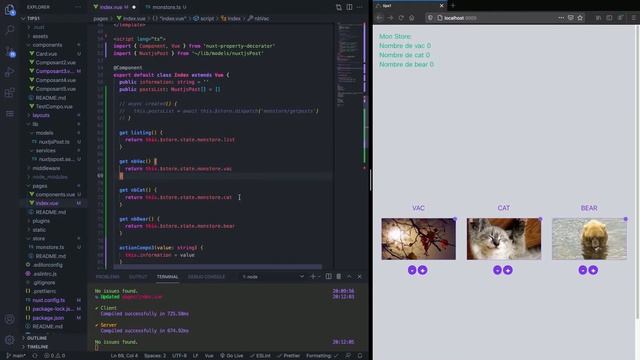Open the terminal selector dropdown
This screenshot has width=640, height=360.
point(302,276)
